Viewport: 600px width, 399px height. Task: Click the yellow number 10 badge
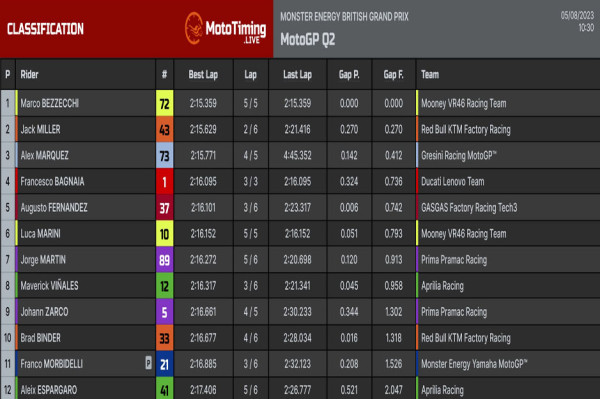(x=165, y=234)
